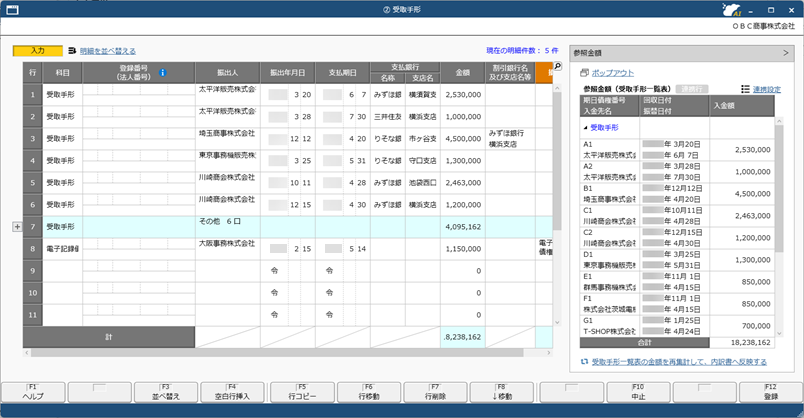
Task: Click amount 4,095,162 in row 7
Action: pyautogui.click(x=463, y=227)
